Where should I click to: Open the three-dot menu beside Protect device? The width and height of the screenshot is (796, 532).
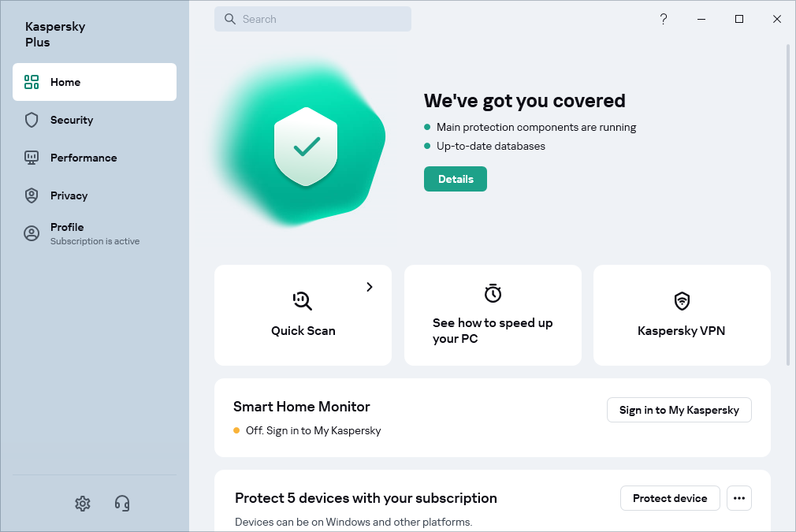738,498
